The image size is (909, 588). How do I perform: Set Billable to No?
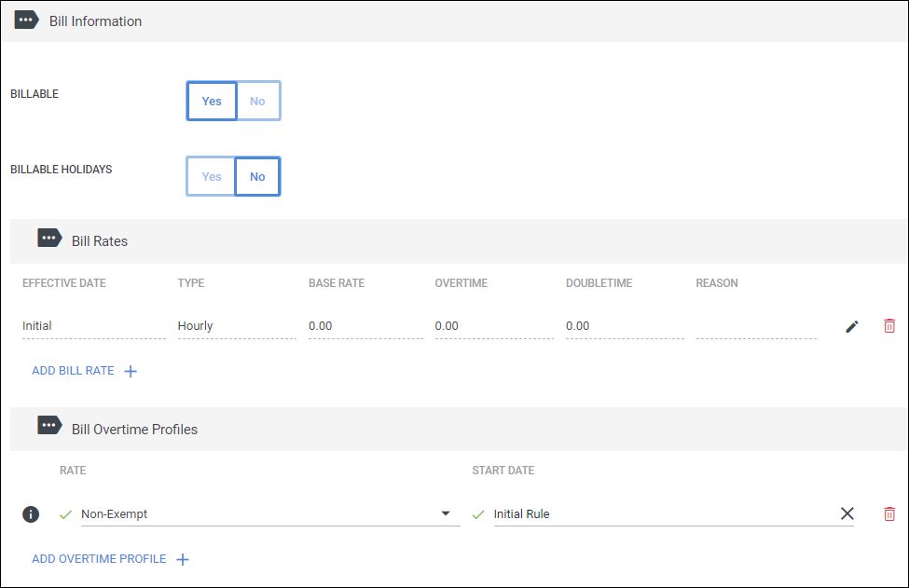258,101
